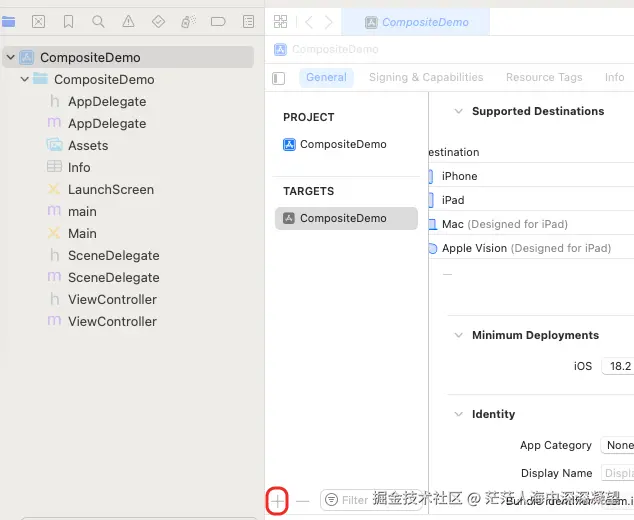634x520 pixels.
Task: Click the Display Name field
Action: pos(617,473)
